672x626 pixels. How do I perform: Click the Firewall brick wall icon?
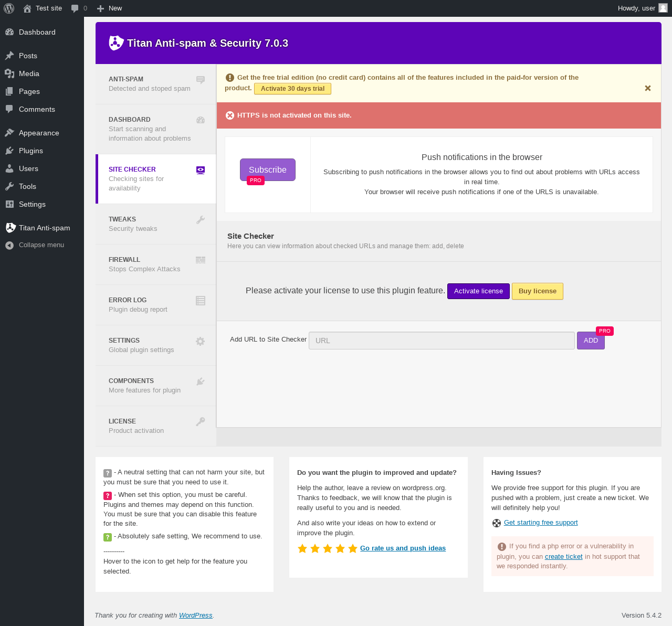pos(201,260)
